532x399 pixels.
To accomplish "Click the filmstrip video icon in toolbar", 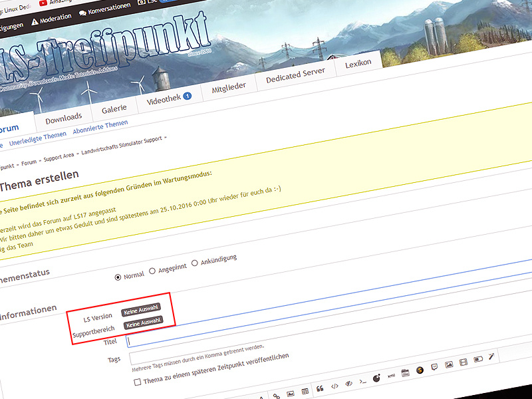I will tap(464, 361).
